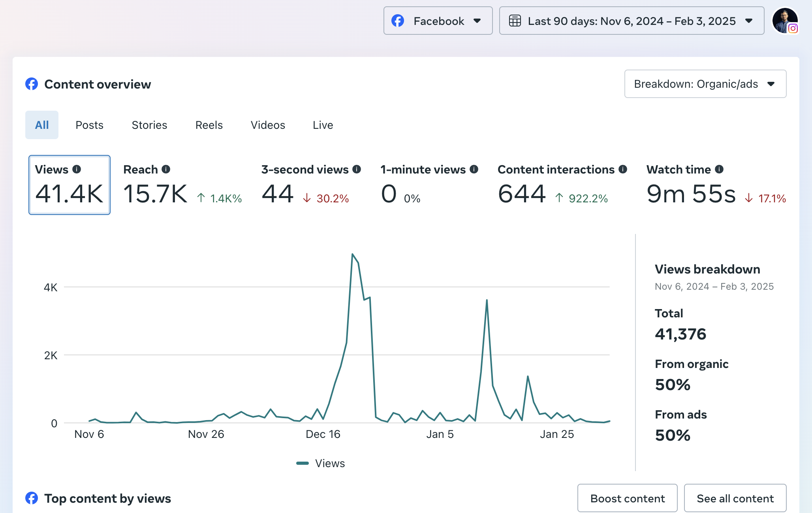Switch to the Stories tab

click(149, 125)
